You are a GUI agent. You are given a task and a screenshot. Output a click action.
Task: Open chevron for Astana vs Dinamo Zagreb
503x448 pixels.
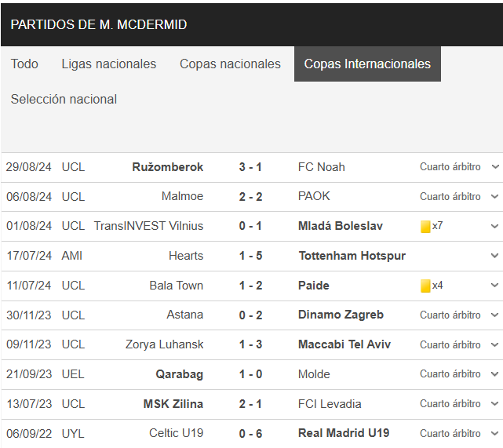pyautogui.click(x=495, y=315)
